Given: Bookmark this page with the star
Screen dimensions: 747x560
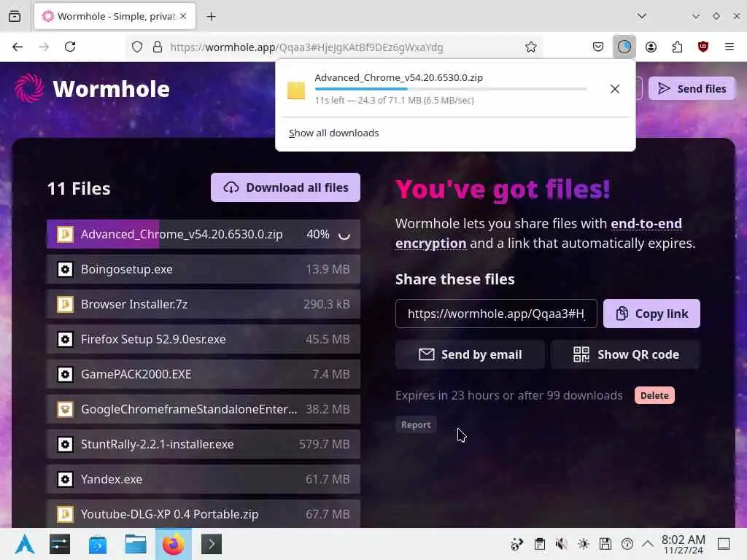Looking at the screenshot, I should click(531, 47).
